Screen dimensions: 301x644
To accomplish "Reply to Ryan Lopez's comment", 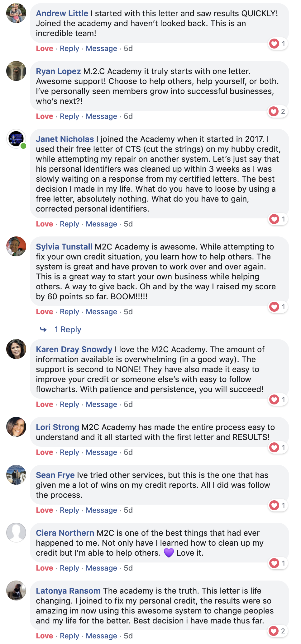I will pyautogui.click(x=69, y=116).
